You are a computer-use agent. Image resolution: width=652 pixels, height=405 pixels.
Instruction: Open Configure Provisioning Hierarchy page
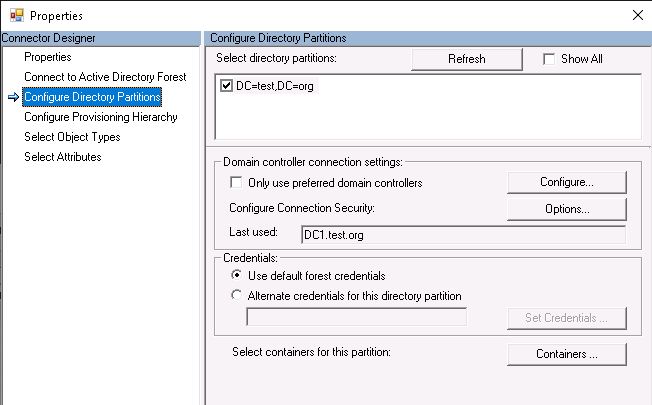click(101, 117)
